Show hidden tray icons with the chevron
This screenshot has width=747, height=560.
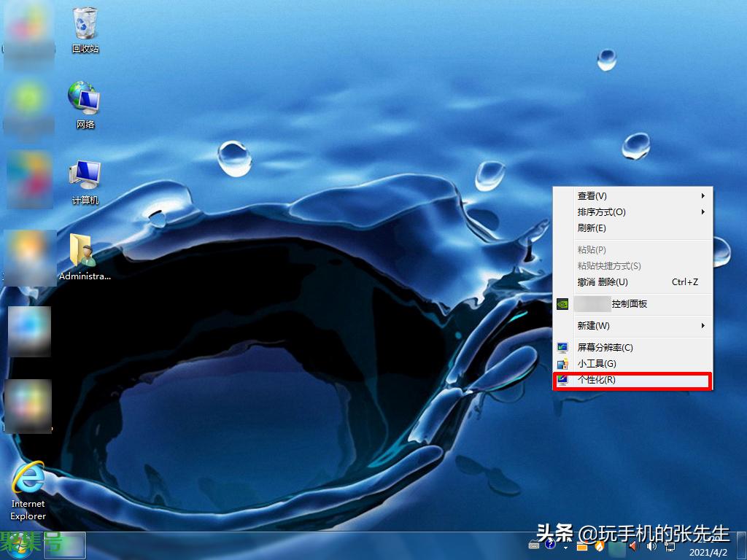tap(565, 547)
